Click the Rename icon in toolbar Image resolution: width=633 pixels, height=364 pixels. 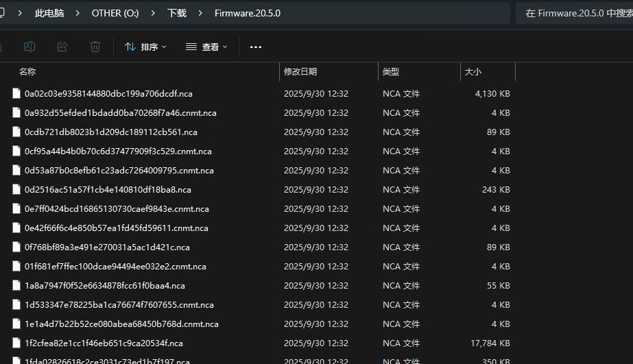pyautogui.click(x=29, y=47)
